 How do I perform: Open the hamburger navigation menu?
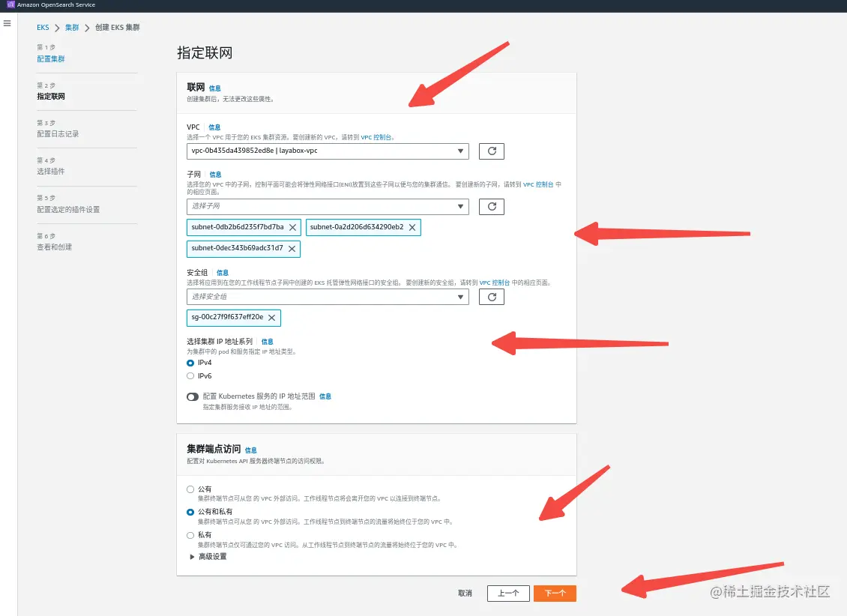click(x=7, y=23)
